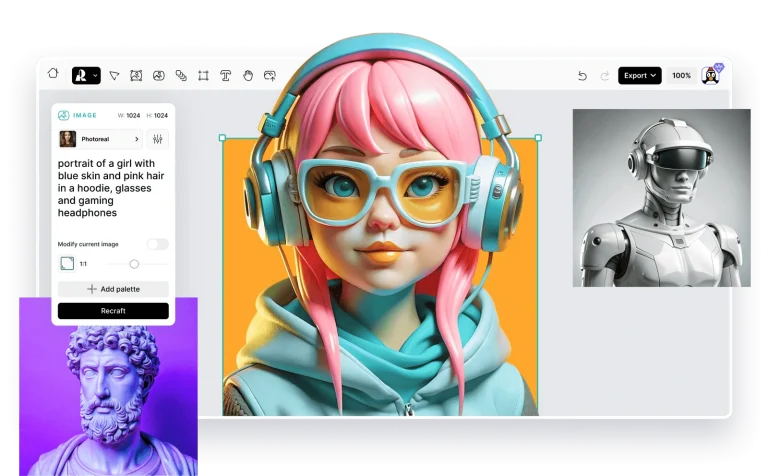Open the Recraft logo menu
The image size is (768, 476).
coord(86,75)
